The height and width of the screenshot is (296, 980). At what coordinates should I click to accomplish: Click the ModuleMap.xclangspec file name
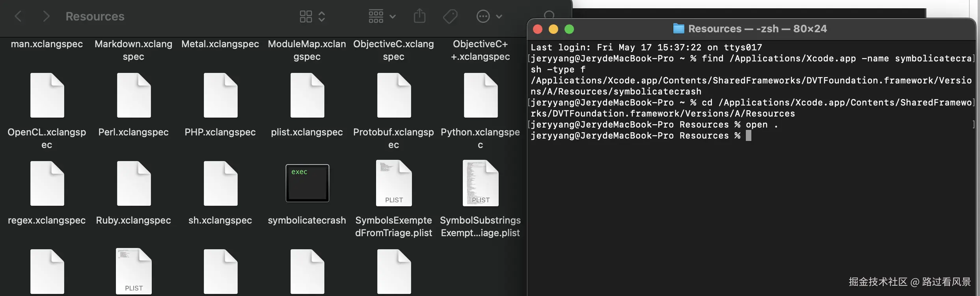point(307,50)
